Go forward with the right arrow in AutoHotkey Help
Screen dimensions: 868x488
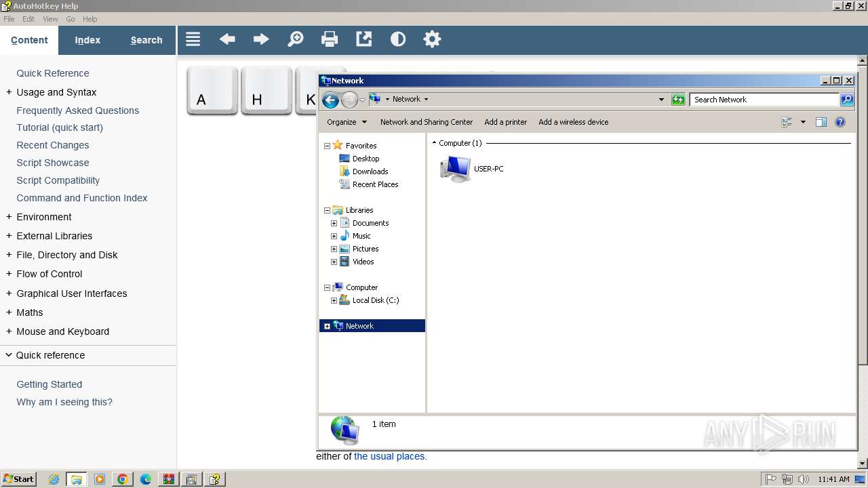click(x=261, y=39)
